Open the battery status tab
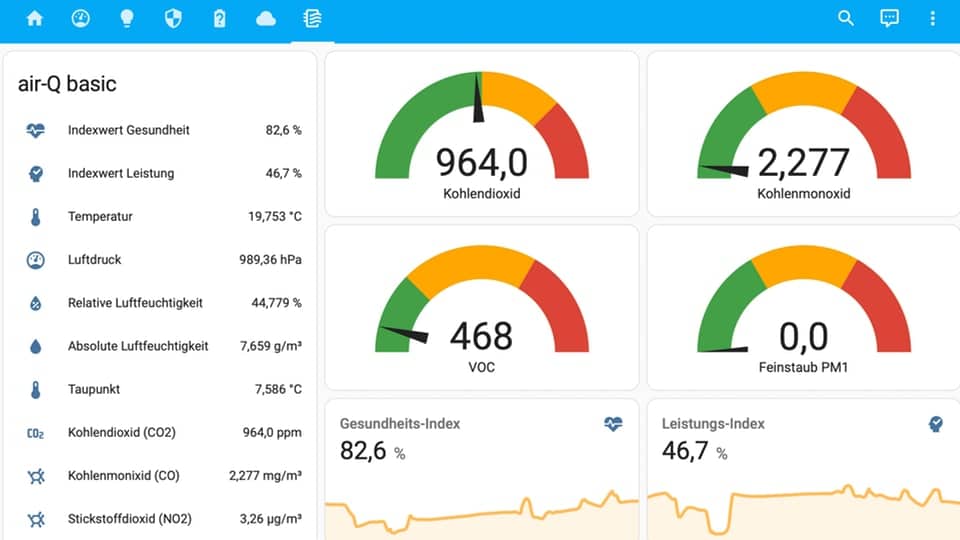 (219, 18)
